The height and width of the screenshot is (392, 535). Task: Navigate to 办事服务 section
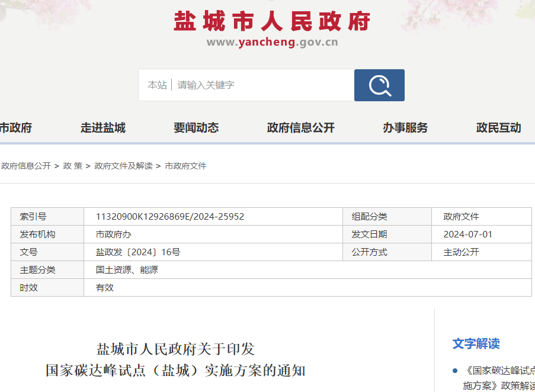click(405, 128)
